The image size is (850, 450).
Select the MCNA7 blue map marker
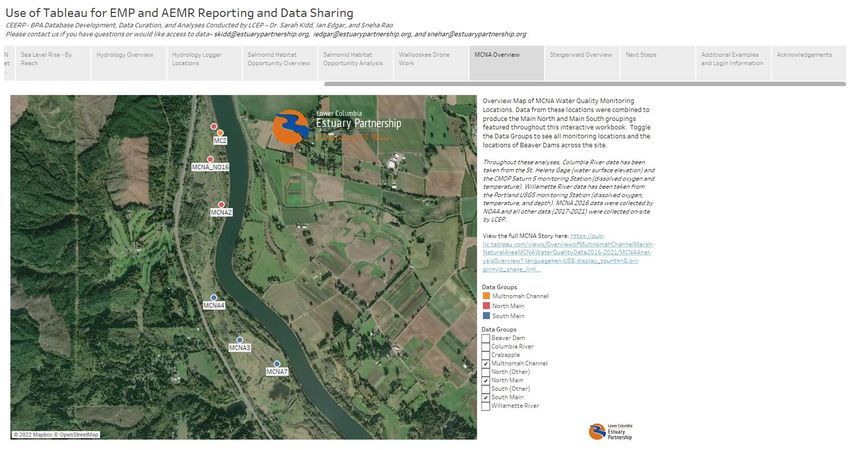(x=277, y=364)
